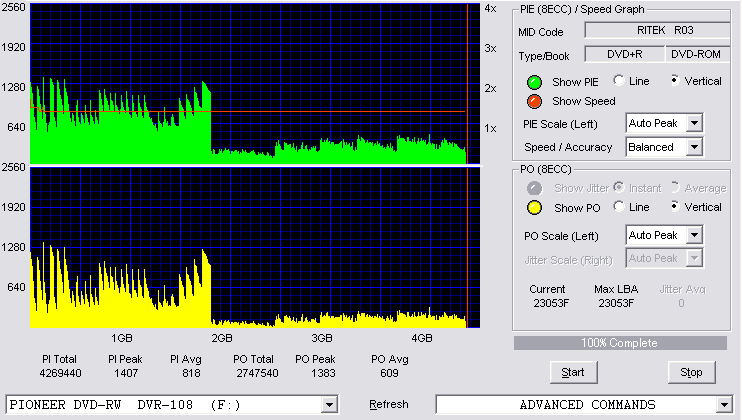Click the PI Total value 4269440

60,373
